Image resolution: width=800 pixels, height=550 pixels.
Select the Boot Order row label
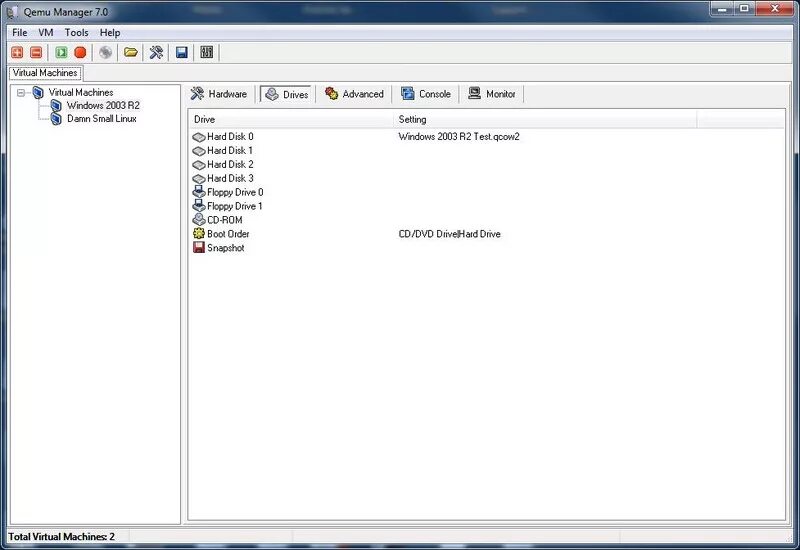[228, 234]
